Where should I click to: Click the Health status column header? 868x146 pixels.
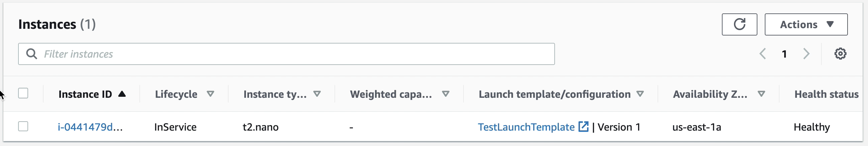tap(826, 94)
